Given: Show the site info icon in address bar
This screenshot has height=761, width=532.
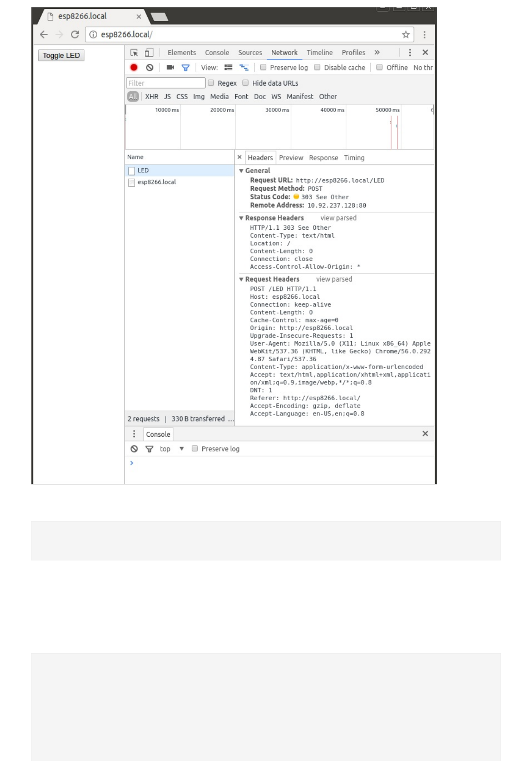Looking at the screenshot, I should tap(93, 35).
